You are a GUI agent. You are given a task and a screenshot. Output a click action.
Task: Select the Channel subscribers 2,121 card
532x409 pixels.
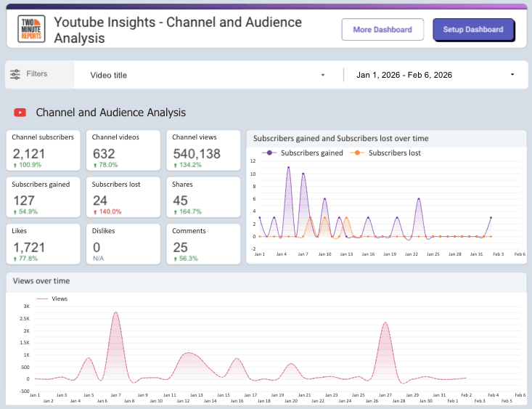pyautogui.click(x=43, y=150)
